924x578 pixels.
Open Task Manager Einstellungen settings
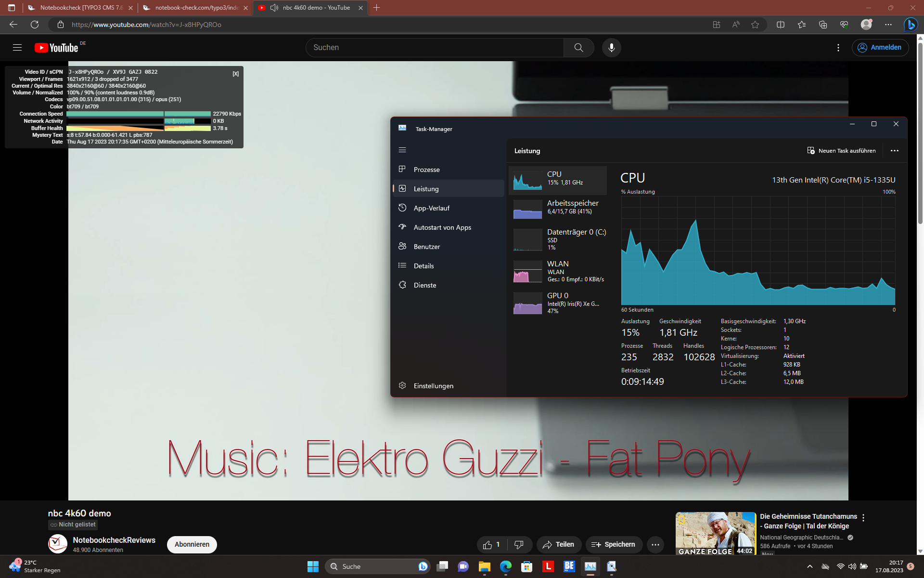(x=433, y=386)
